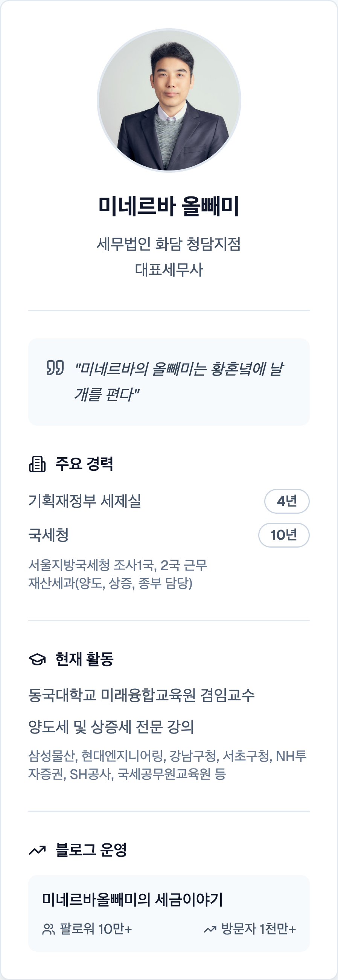
Task: Select the 세무법인 화담 청담지점 text
Action: [169, 244]
